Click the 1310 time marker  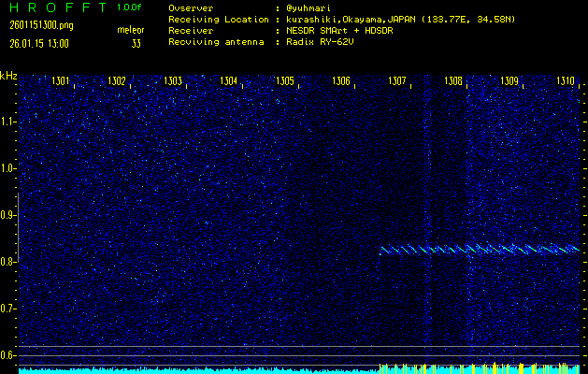(x=566, y=81)
